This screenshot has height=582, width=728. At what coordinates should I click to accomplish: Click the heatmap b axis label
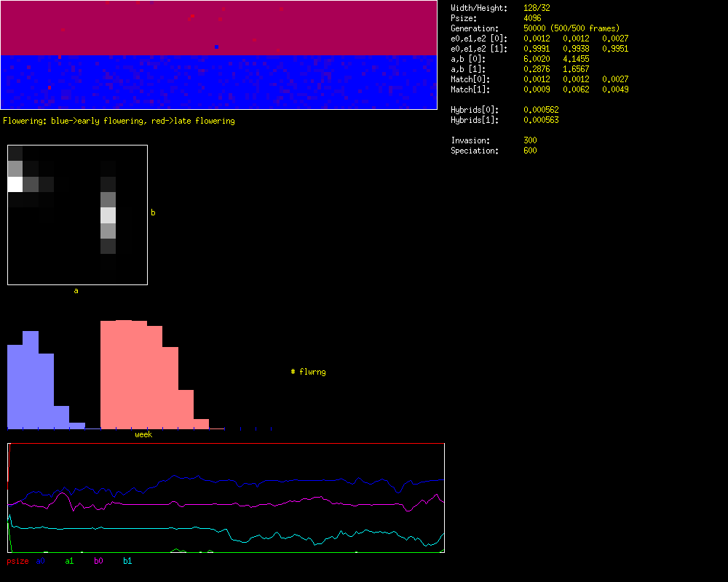(x=153, y=212)
